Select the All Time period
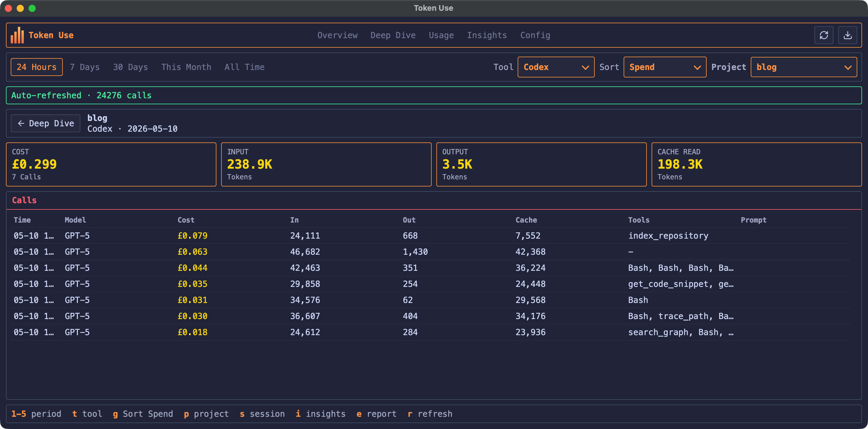The image size is (868, 429). coord(244,67)
